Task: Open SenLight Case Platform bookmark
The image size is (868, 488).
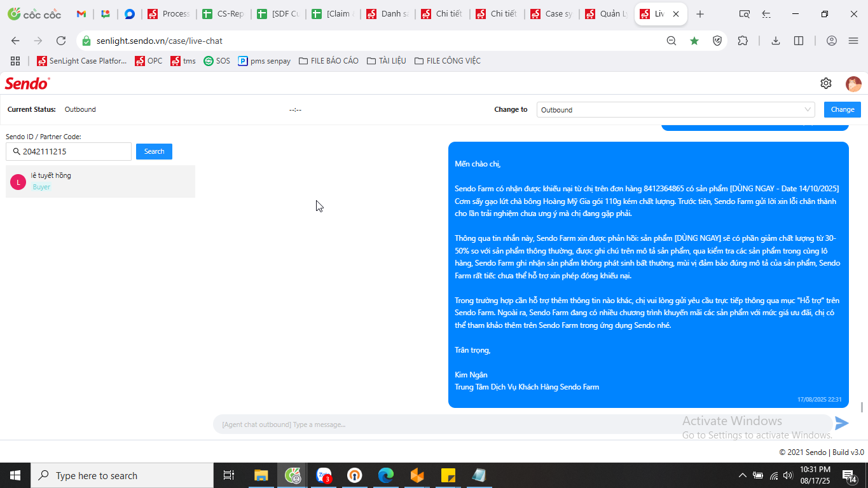Action: [x=82, y=61]
